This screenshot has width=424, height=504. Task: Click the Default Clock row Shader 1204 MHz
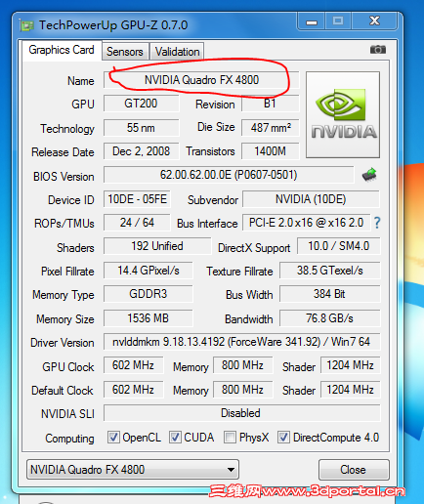(350, 390)
